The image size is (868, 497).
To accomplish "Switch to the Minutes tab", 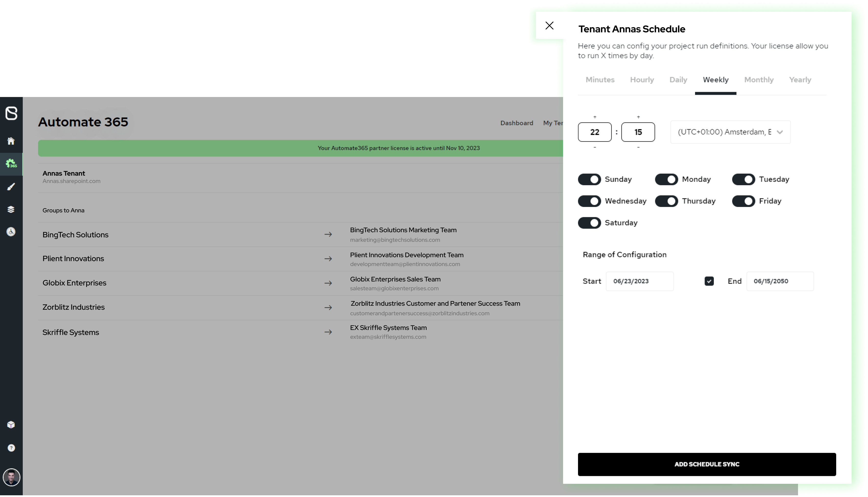I will click(600, 80).
